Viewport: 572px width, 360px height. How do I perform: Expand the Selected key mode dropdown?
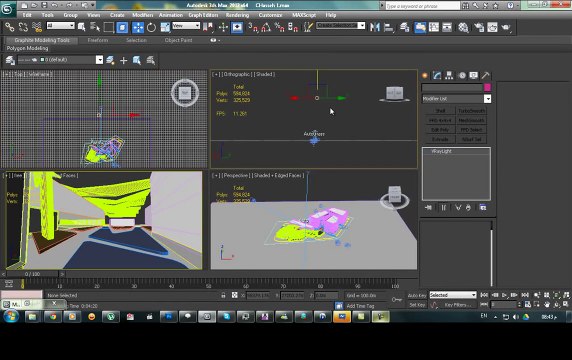click(474, 295)
